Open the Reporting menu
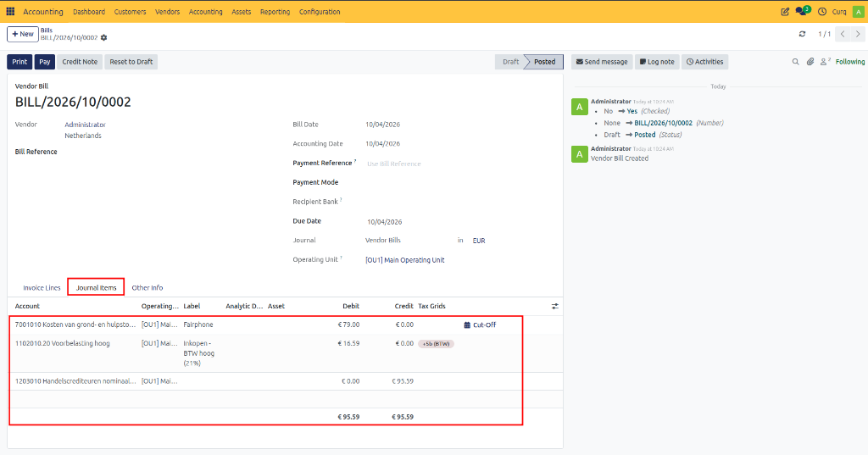 (x=275, y=12)
